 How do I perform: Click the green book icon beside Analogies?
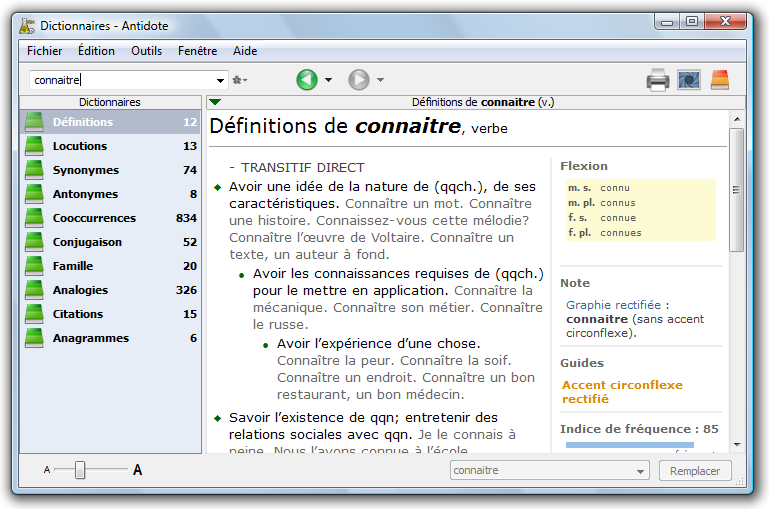pyautogui.click(x=34, y=290)
